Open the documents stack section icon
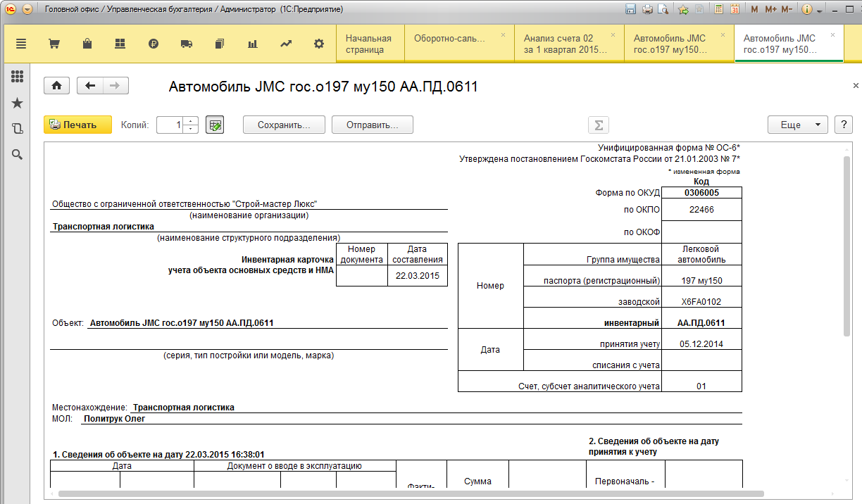 [219, 44]
